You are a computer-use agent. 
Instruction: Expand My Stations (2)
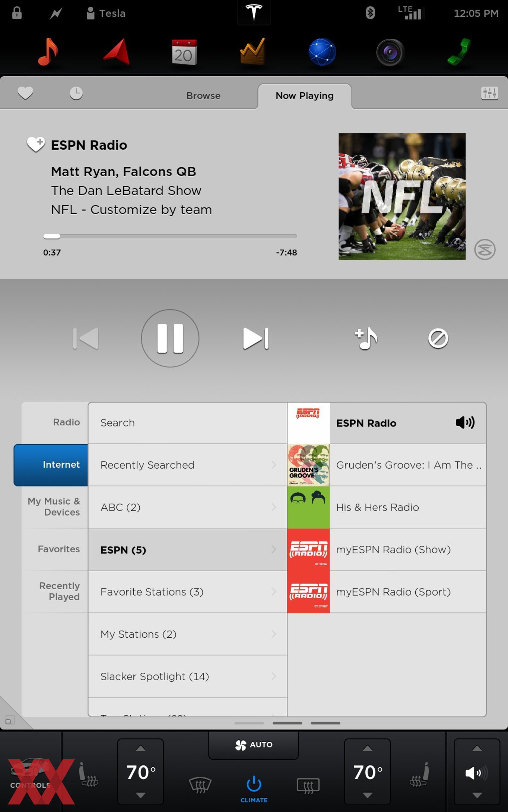coord(188,634)
